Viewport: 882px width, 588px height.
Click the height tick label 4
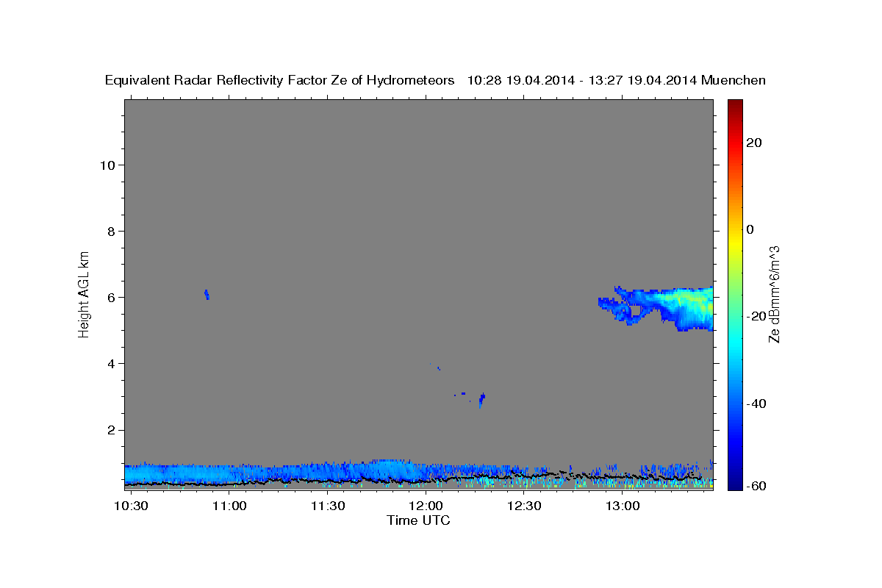pyautogui.click(x=110, y=363)
